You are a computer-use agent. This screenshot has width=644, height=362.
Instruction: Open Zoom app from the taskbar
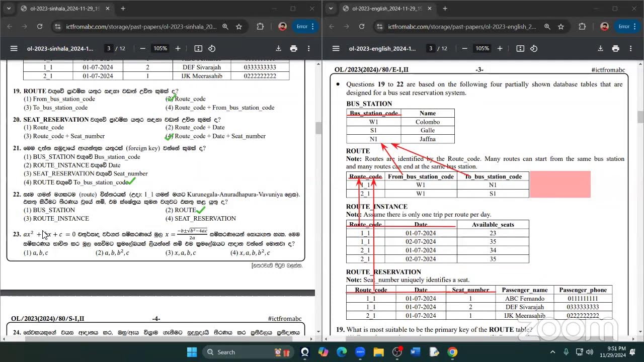360,352
